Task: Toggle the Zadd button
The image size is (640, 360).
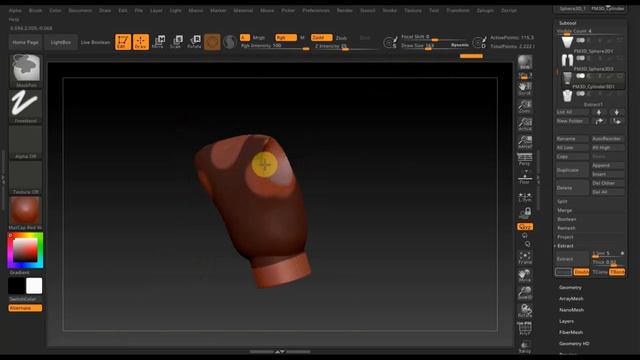Action: (x=322, y=38)
